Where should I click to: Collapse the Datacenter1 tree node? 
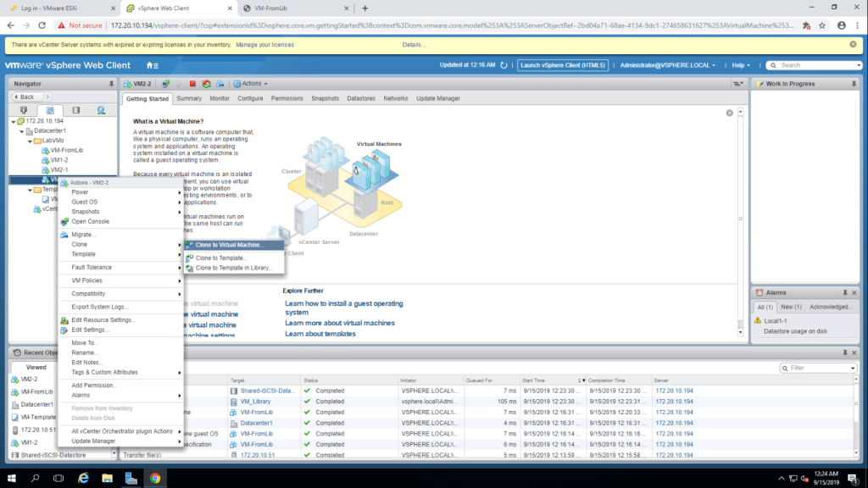(22, 130)
